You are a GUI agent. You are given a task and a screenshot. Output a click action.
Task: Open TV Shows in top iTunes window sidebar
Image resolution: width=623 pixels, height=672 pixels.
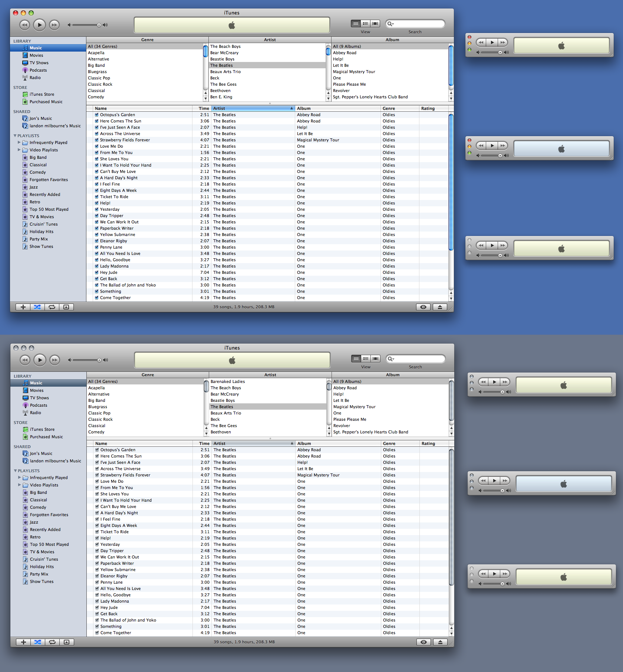[39, 63]
